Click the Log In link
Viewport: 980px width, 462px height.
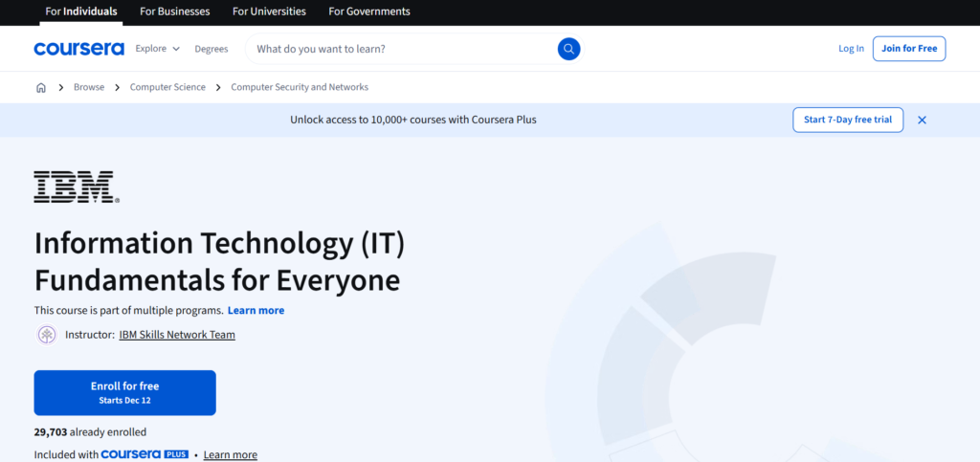pyautogui.click(x=851, y=49)
